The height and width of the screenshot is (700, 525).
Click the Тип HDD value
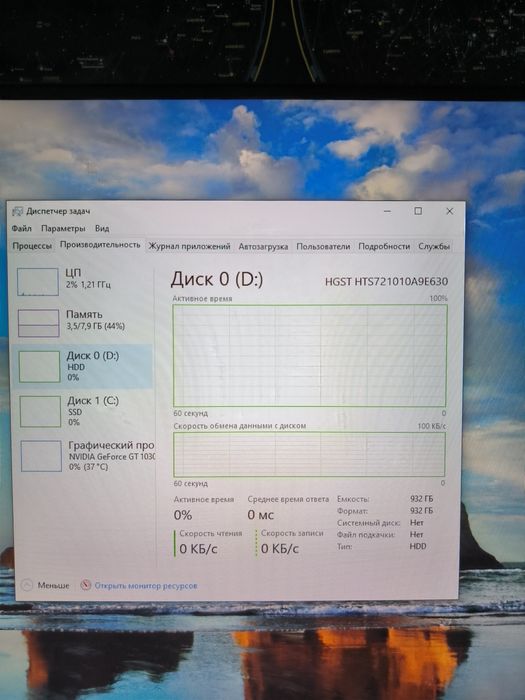click(418, 546)
